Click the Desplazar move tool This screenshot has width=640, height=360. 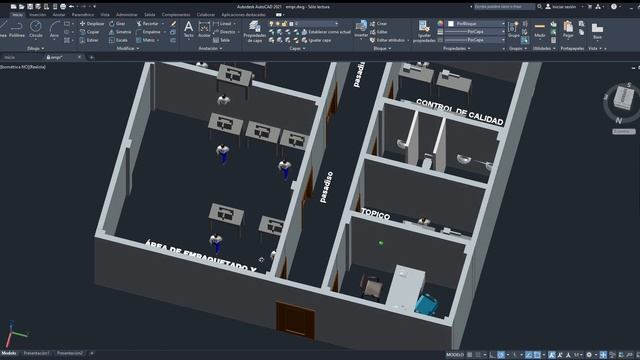(92, 24)
